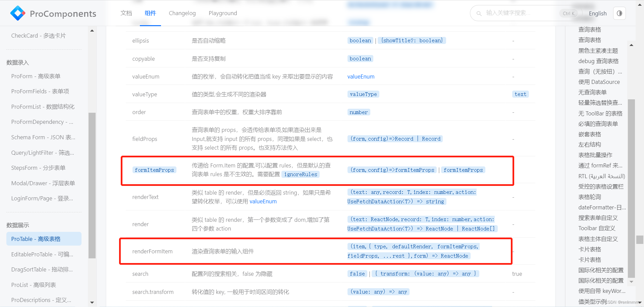Switch to the Changelog tab
644x307 pixels.
click(182, 13)
